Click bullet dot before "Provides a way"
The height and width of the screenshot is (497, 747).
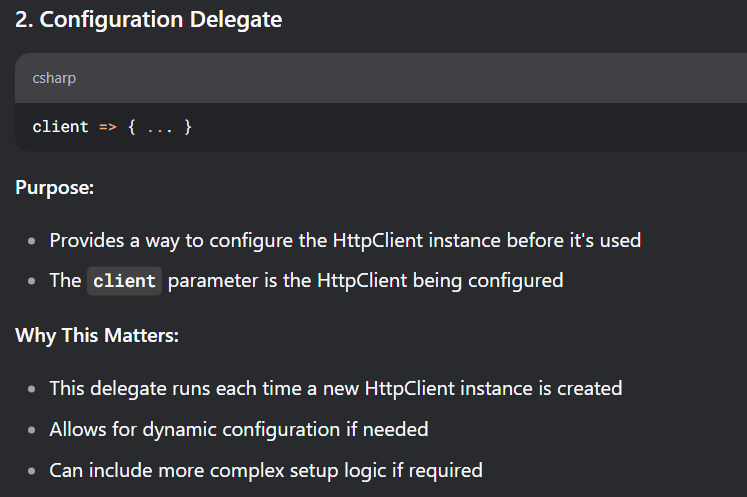(x=31, y=241)
